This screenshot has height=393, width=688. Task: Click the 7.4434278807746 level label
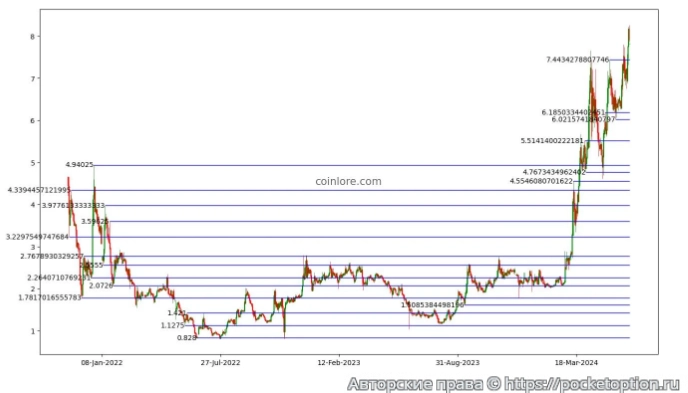(577, 60)
